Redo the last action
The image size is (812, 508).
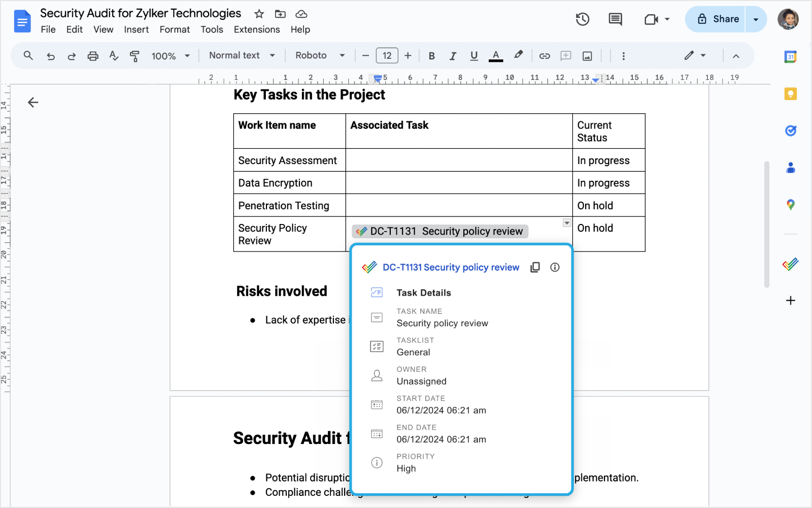point(72,56)
